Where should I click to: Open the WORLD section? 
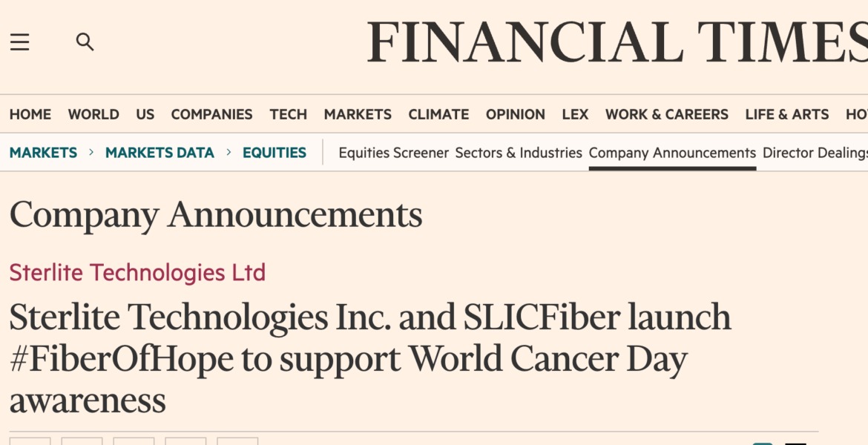pos(93,114)
